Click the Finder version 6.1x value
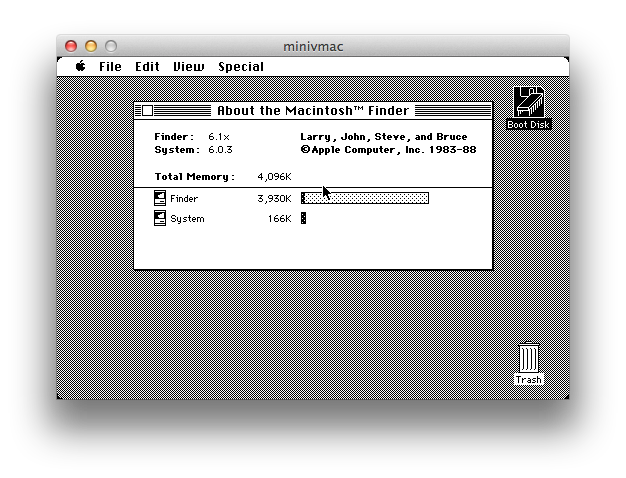This screenshot has height=478, width=626. (218, 137)
